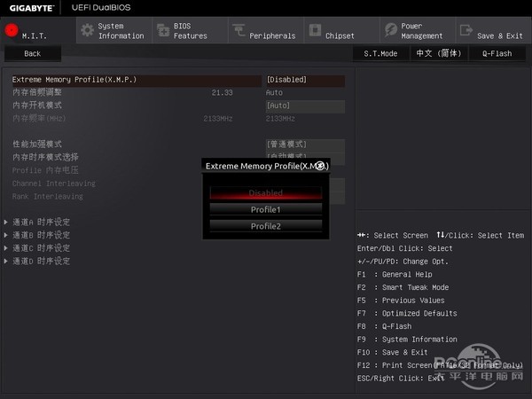Choose Profile1 in X.M.P. popup
Image resolution: width=532 pixels, height=399 pixels.
[x=266, y=209]
